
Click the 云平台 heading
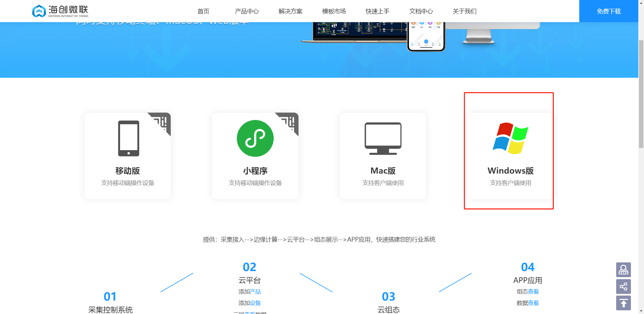[x=250, y=280]
